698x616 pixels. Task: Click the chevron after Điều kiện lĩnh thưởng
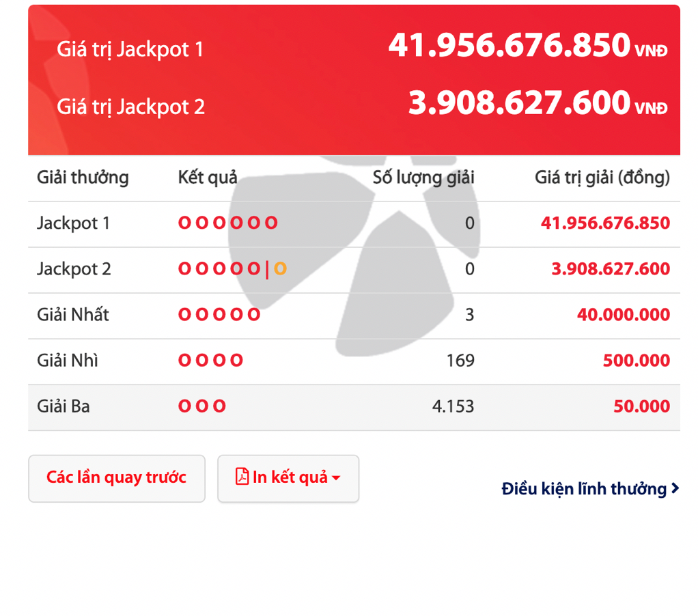(675, 488)
